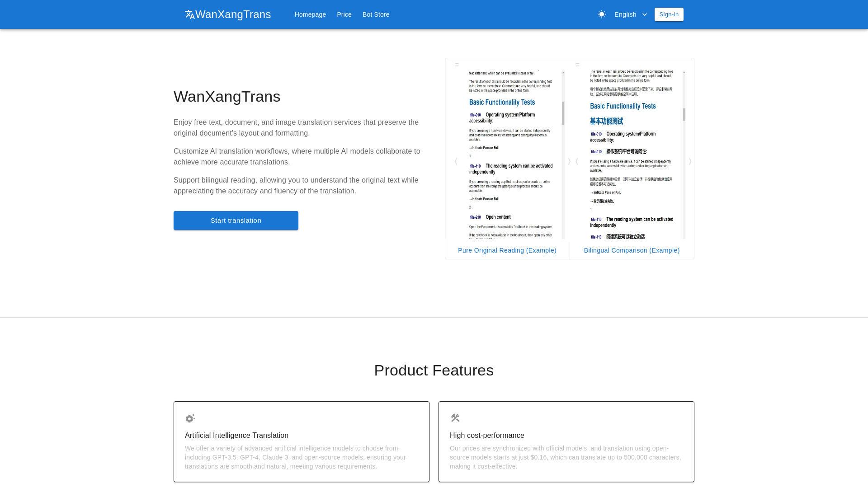Go to next page in left reader
The width and height of the screenshot is (868, 488).
[569, 161]
